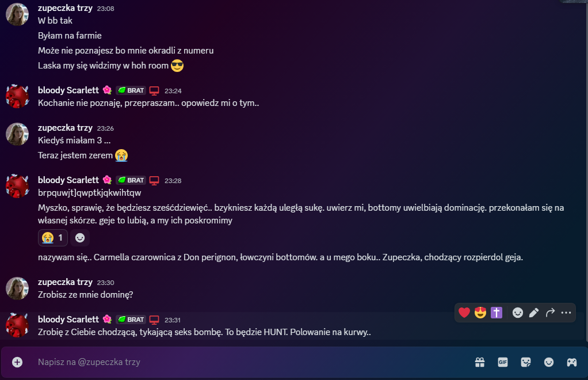The width and height of the screenshot is (588, 380).
Task: Click username zupeczka trzy at 23:30
Action: pos(65,282)
